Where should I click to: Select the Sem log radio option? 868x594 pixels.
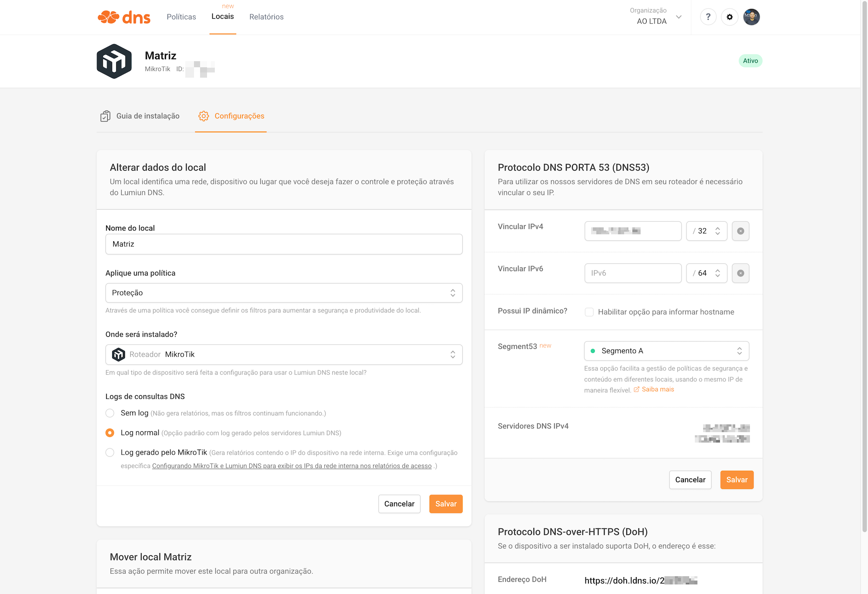tap(110, 413)
